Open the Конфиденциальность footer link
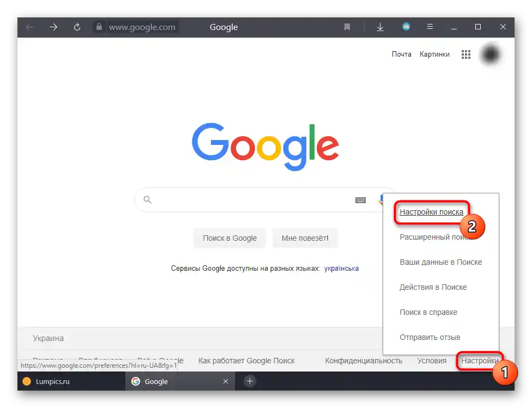This screenshot has width=532, height=408. point(364,361)
